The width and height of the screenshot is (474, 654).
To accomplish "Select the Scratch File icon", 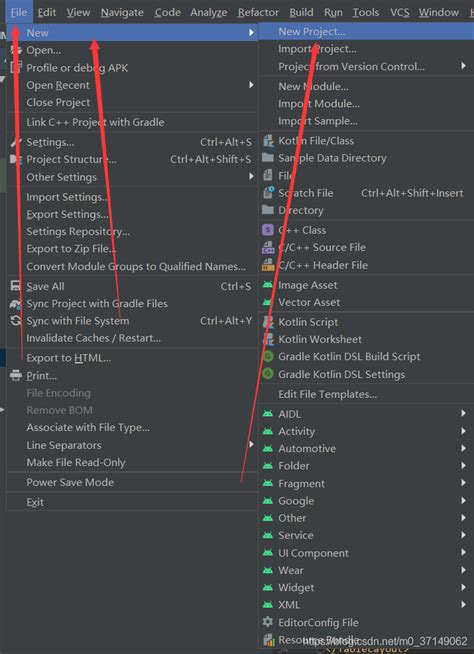I will coord(268,193).
